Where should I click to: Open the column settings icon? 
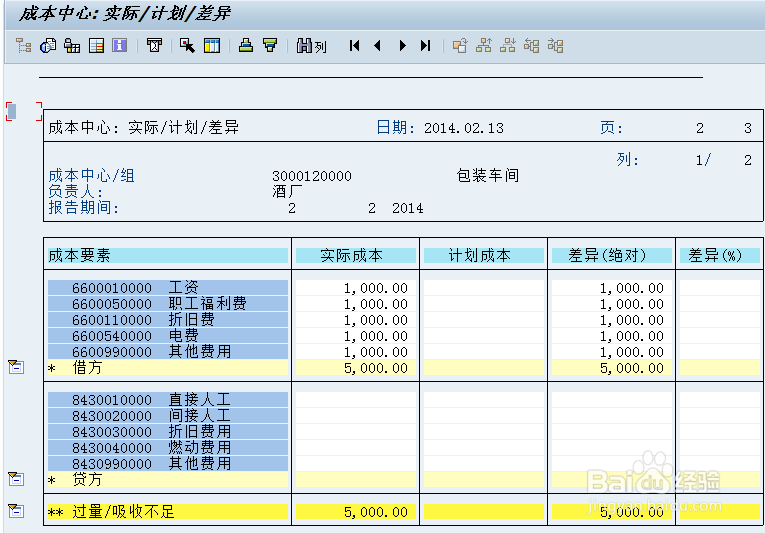tap(212, 46)
